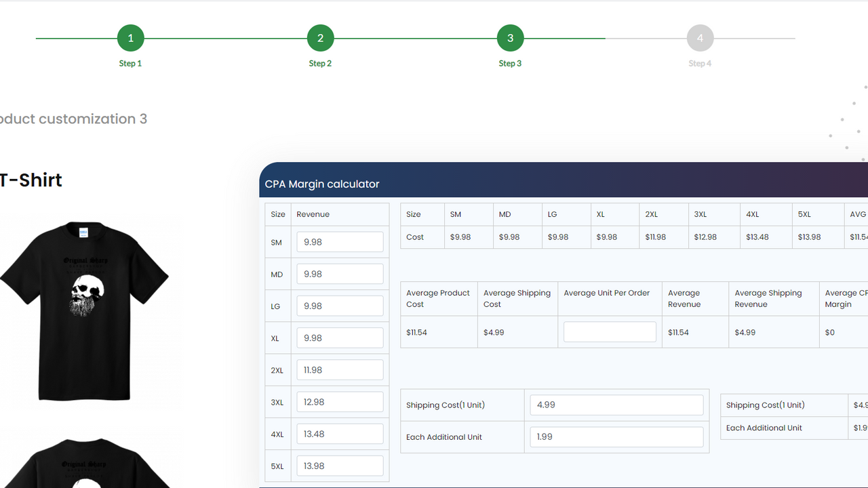This screenshot has width=868, height=488.
Task: Edit the MD size revenue field
Action: (340, 273)
